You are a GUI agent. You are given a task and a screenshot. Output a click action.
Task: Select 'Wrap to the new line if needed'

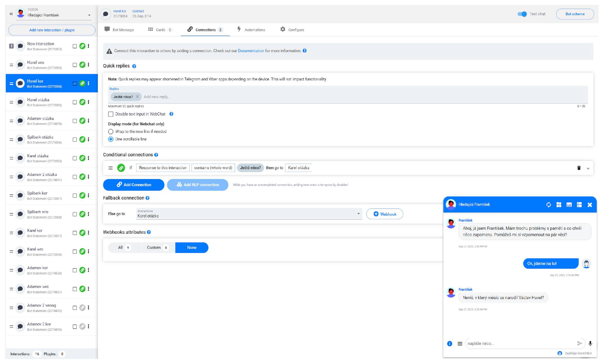click(x=111, y=131)
